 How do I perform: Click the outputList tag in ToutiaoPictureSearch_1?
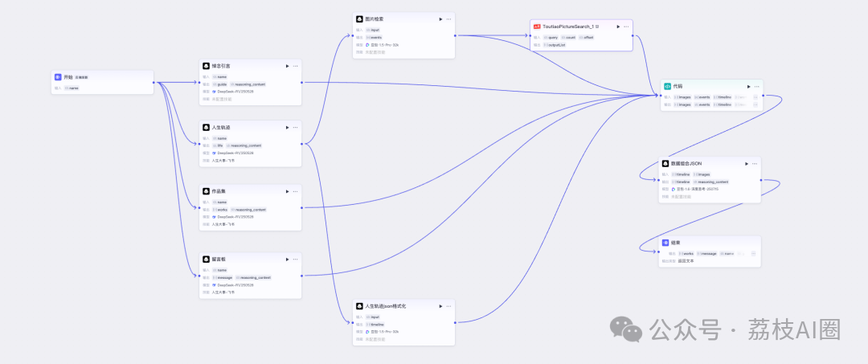coord(555,45)
